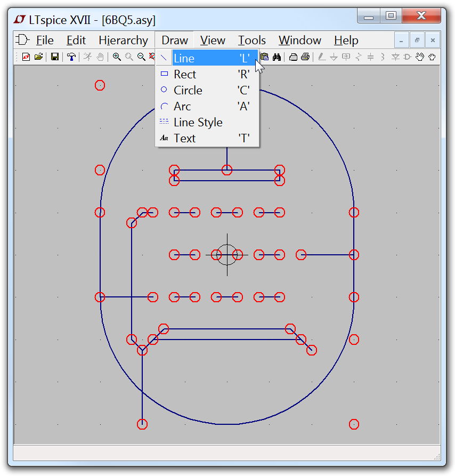Click the Save floppy disk icon
The image size is (455, 476).
pos(54,57)
